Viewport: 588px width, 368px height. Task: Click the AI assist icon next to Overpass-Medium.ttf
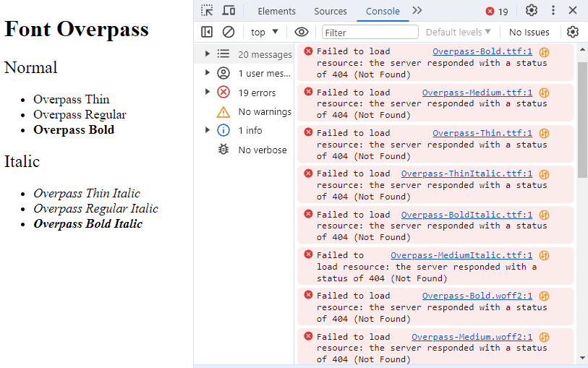544,93
